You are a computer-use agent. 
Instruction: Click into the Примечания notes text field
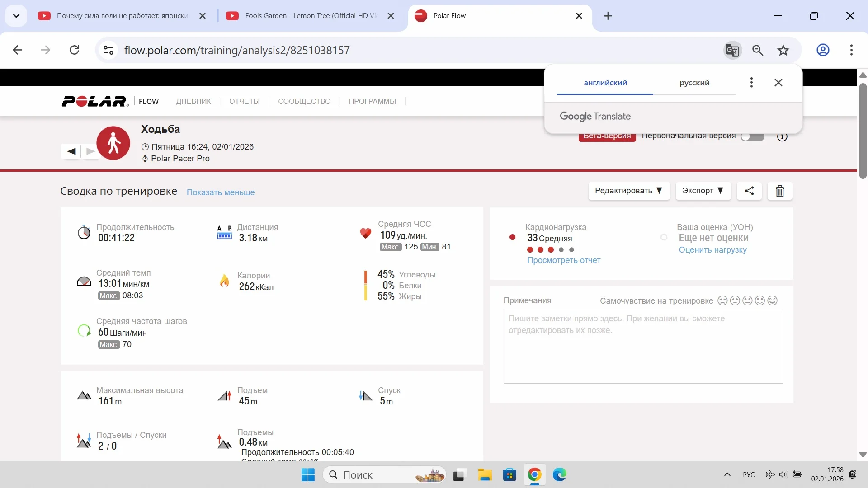click(x=643, y=347)
